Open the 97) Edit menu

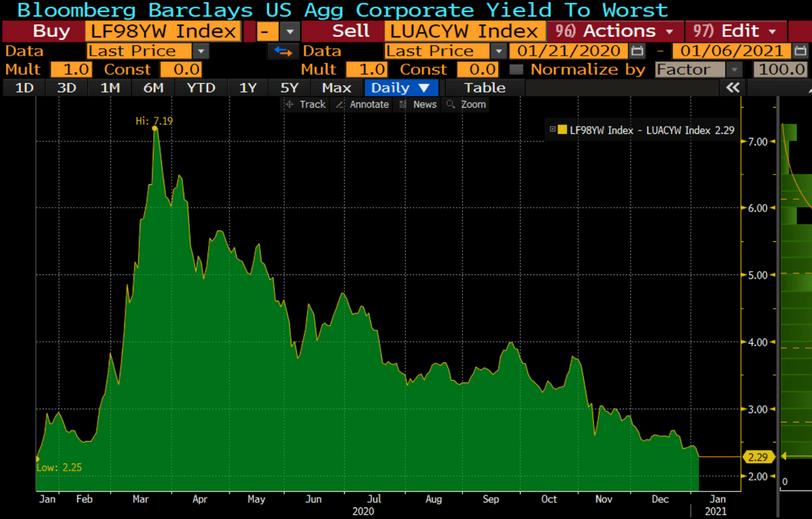pos(736,31)
